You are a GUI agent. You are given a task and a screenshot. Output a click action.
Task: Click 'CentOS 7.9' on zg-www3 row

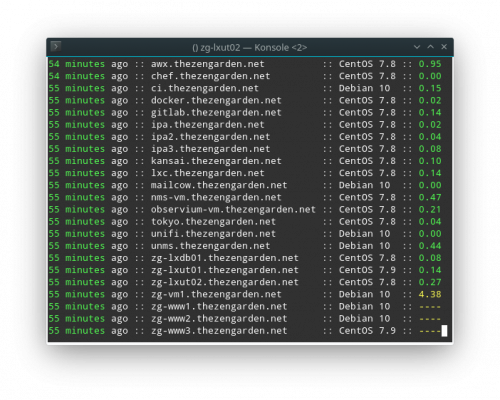coord(367,331)
